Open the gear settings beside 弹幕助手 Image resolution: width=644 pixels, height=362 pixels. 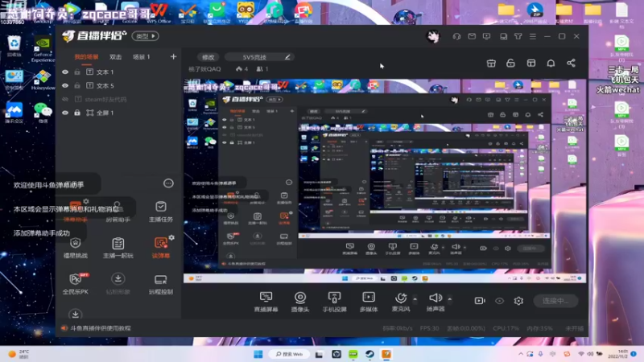click(x=86, y=201)
